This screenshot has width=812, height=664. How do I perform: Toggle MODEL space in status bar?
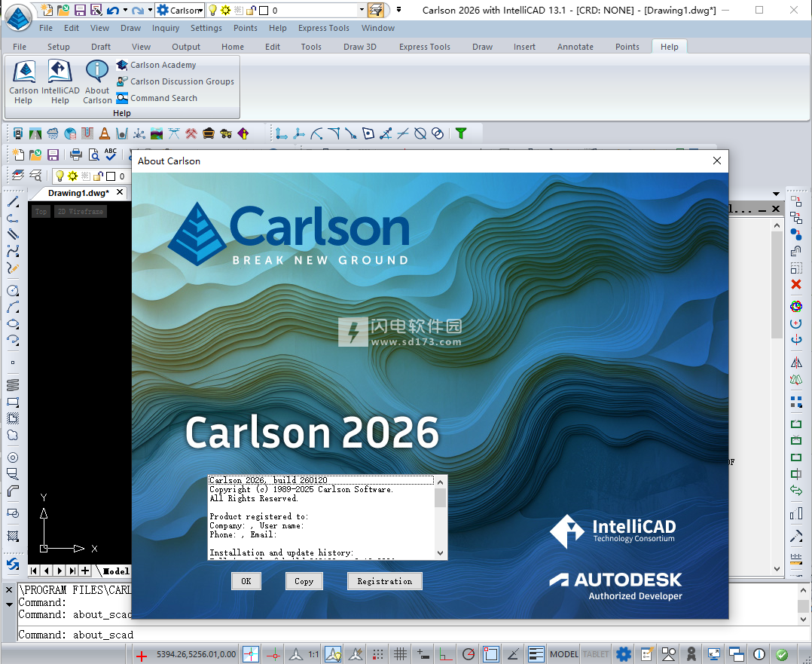(x=564, y=653)
